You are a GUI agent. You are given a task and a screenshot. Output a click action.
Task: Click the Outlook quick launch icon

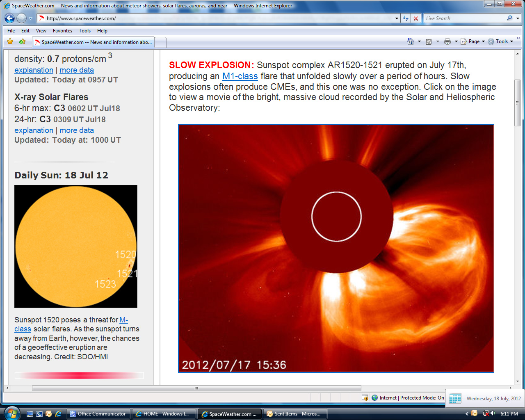49,414
